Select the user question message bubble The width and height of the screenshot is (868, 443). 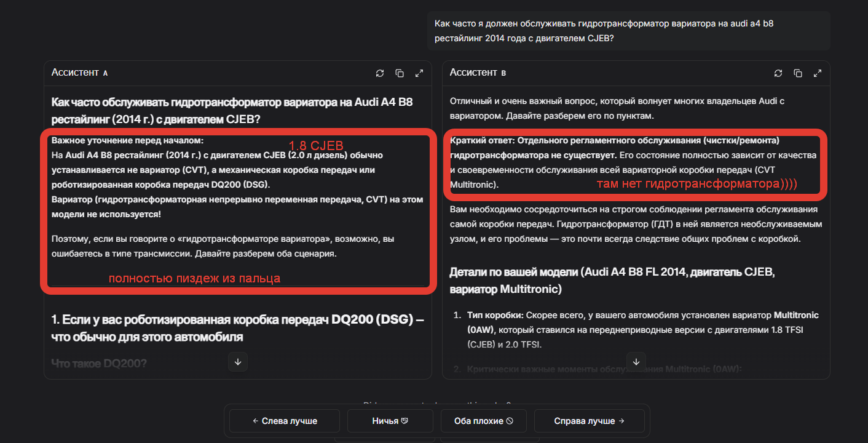(x=628, y=30)
